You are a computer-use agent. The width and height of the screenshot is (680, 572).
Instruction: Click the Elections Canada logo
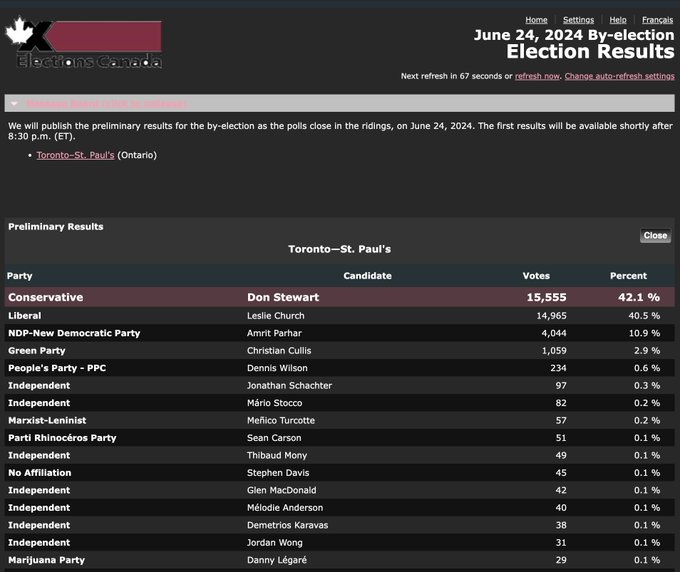click(84, 43)
